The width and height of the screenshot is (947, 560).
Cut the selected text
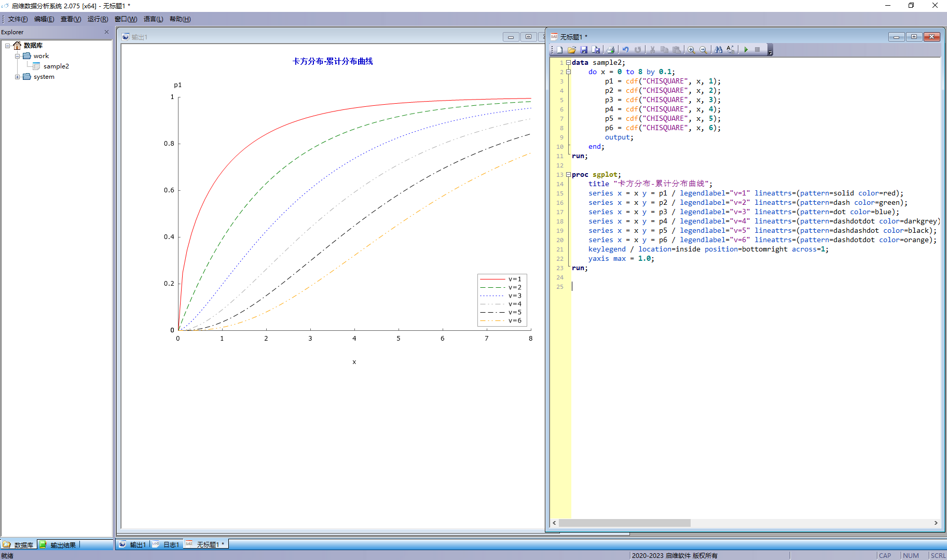coord(652,50)
